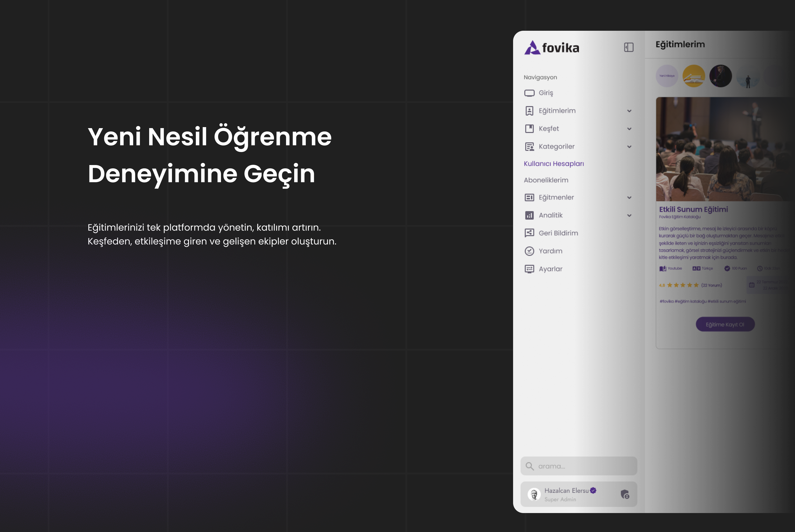Viewport: 795px width, 532px height.
Task: Collapse sidebar using the panel toggle icon
Action: 628,47
